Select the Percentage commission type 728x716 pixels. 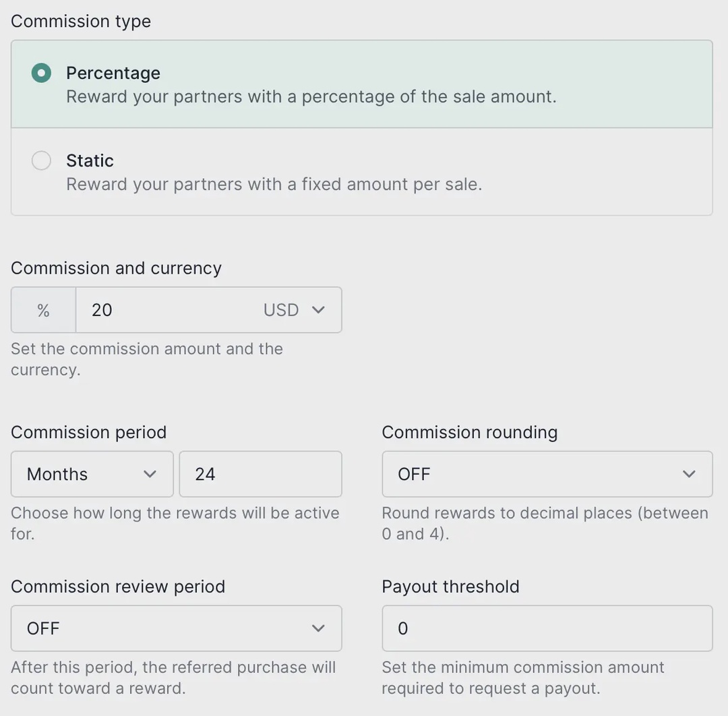[x=113, y=73]
